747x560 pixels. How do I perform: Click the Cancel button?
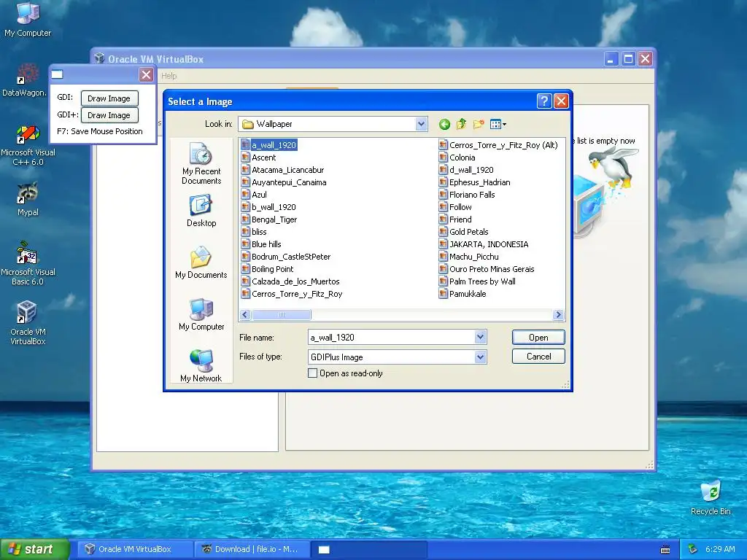click(538, 356)
